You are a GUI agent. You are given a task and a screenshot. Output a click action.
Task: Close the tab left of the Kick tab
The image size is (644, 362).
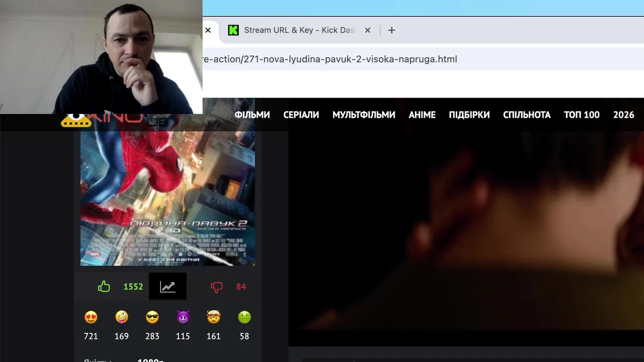(x=208, y=30)
